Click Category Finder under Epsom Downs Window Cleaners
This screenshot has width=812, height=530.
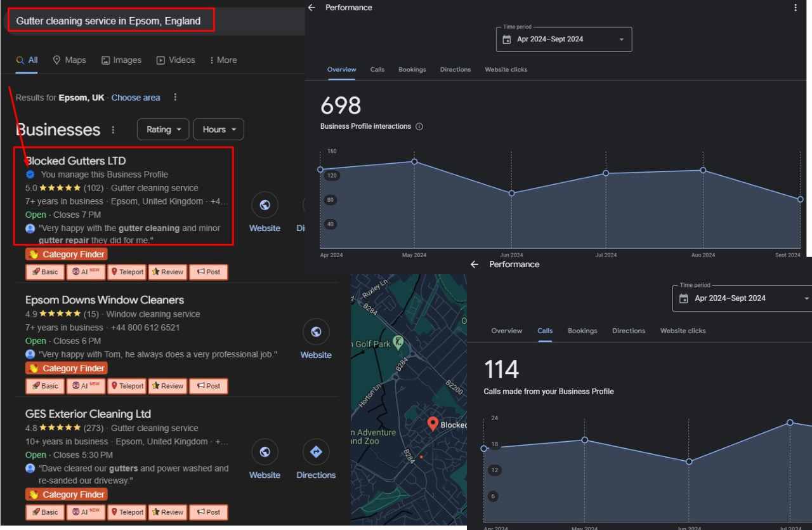click(67, 368)
